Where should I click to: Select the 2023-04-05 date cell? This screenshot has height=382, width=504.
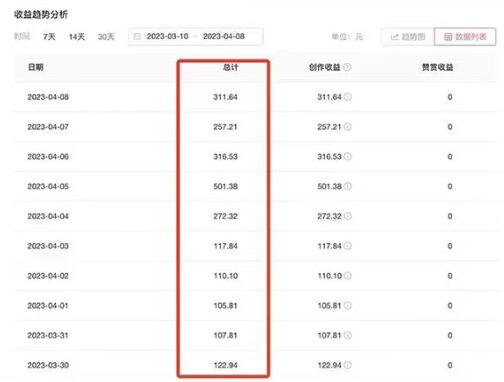click(48, 186)
